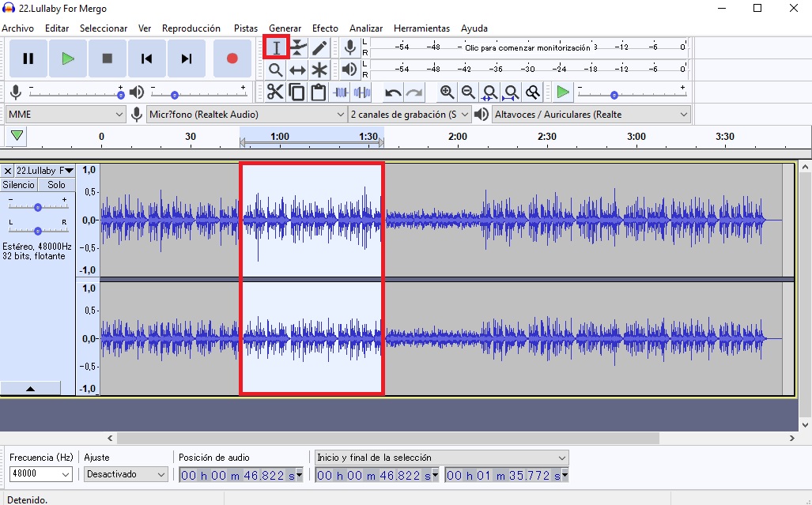Click the track name dropdown 22.Lullaby
The height and width of the screenshot is (505, 812).
[45, 171]
